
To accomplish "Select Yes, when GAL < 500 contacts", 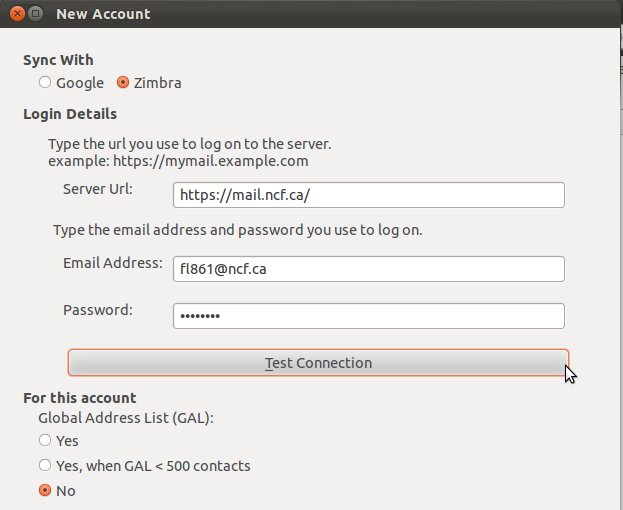I will click(x=45, y=465).
